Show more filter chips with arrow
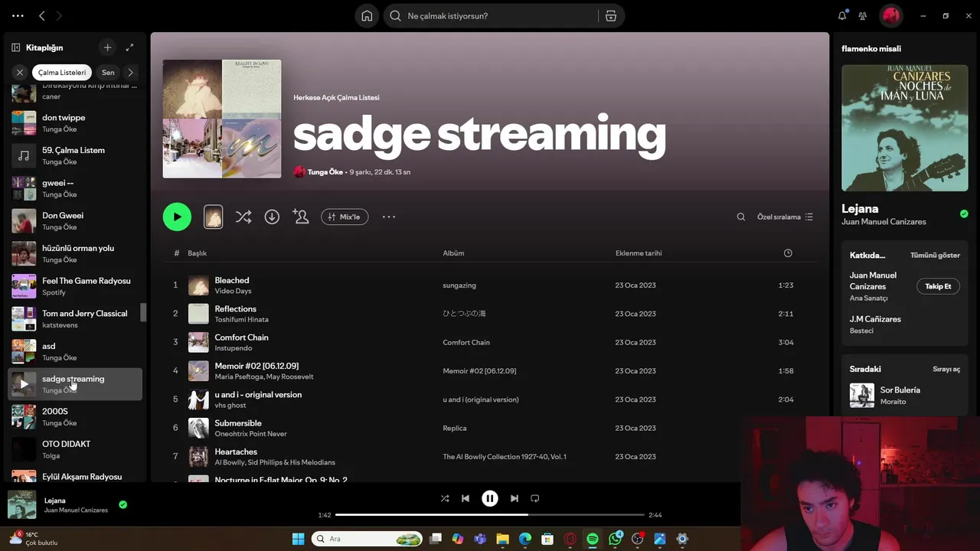 point(130,73)
